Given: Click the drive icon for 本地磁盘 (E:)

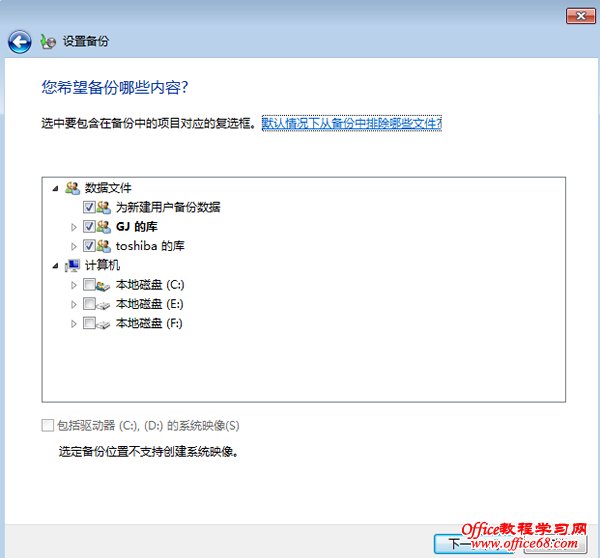Looking at the screenshot, I should pyautogui.click(x=103, y=305).
